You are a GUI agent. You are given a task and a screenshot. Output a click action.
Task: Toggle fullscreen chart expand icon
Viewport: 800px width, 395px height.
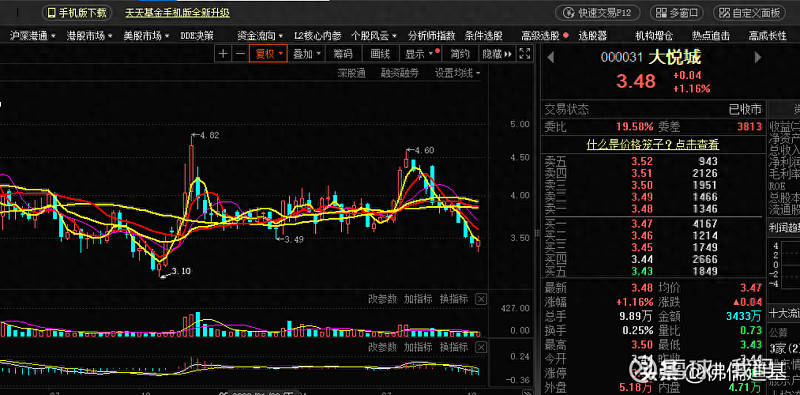point(524,54)
